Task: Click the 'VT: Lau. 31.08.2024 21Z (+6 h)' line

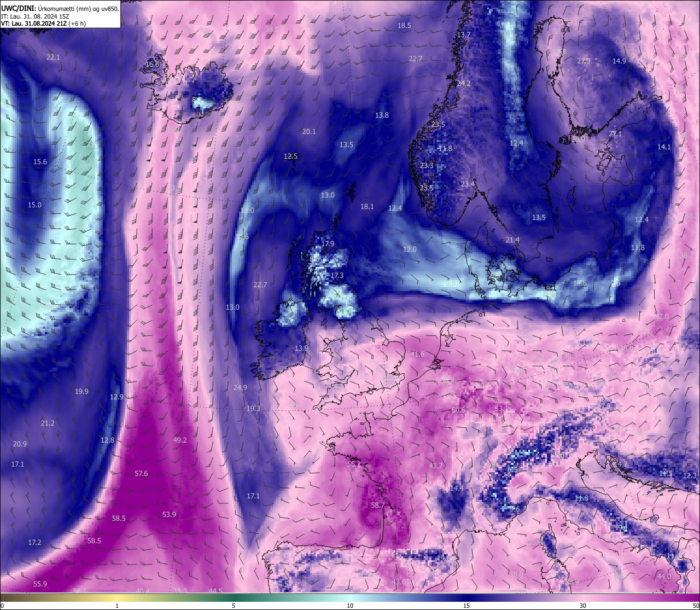Action: pos(43,24)
